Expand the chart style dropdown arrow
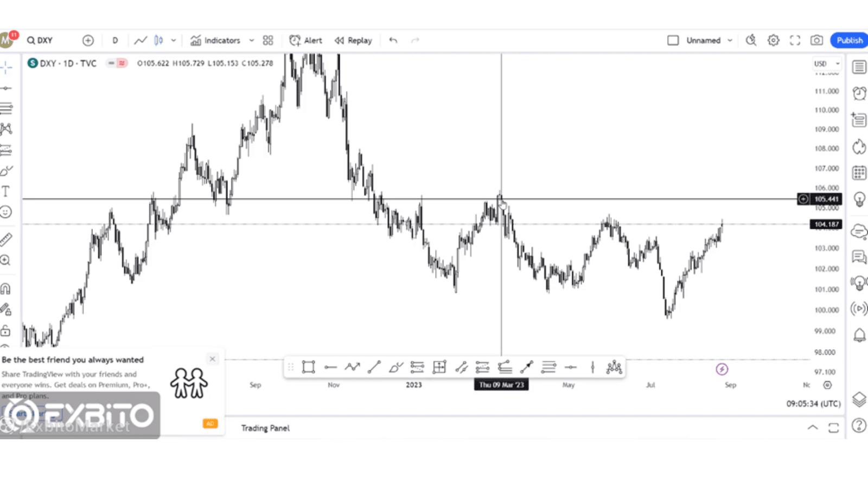Image resolution: width=868 pixels, height=488 pixels. (174, 41)
